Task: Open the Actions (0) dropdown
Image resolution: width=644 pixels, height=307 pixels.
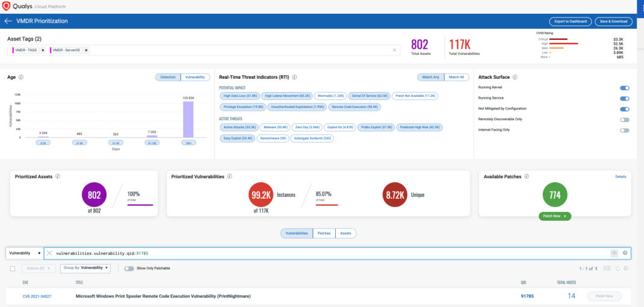Action: tap(38, 268)
